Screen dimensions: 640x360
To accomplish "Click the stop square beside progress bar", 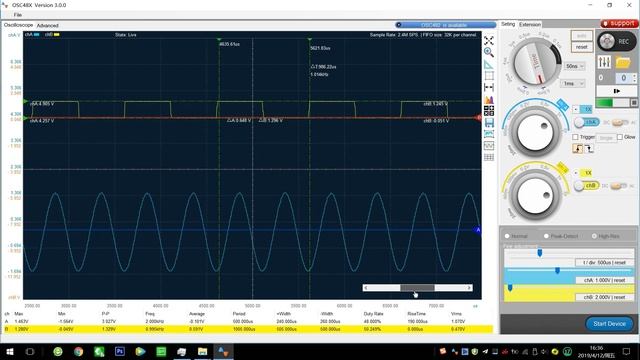I will [x=633, y=102].
